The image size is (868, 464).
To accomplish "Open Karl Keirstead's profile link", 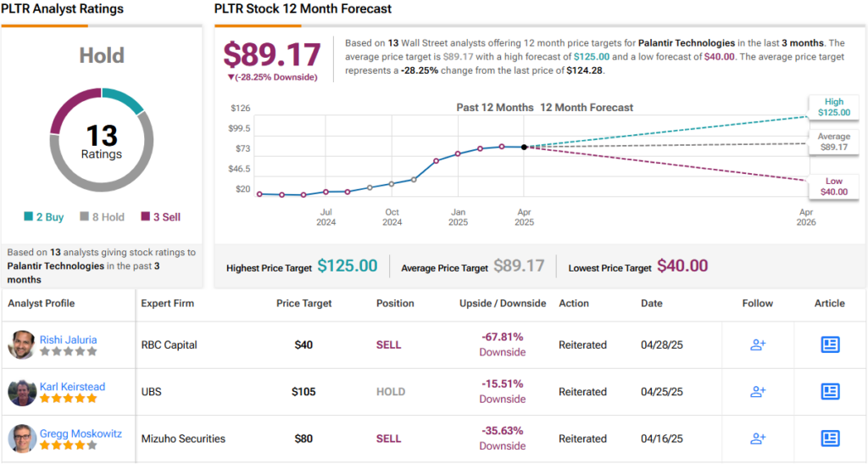I will [x=73, y=387].
